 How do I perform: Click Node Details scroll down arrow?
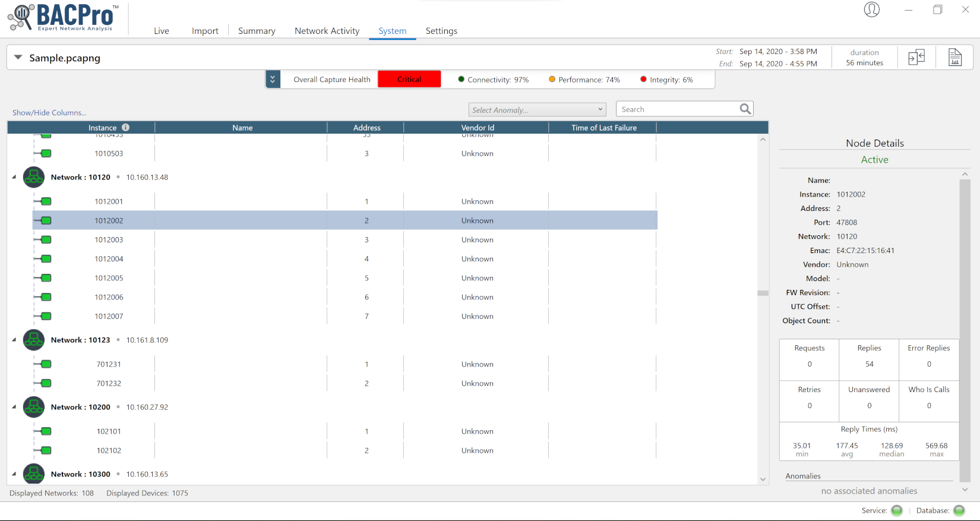click(965, 490)
